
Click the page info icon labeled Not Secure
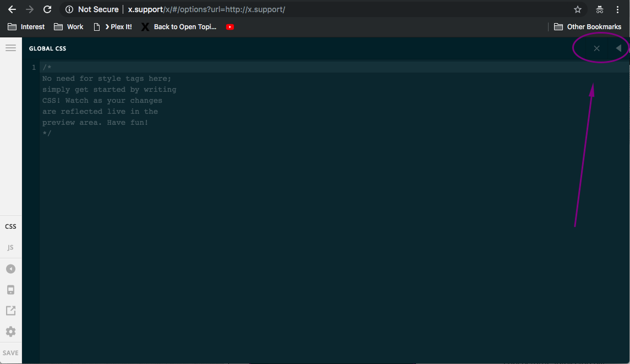pos(68,9)
